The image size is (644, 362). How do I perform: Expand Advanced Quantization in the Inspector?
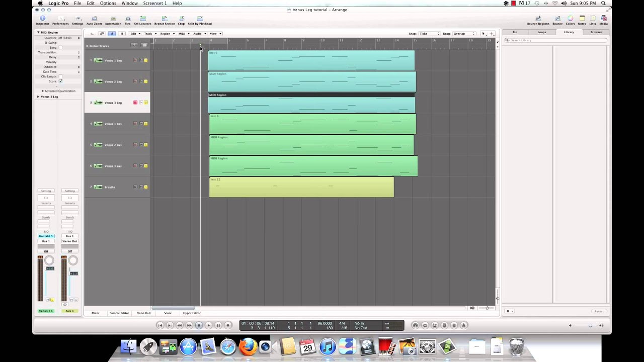tap(43, 91)
